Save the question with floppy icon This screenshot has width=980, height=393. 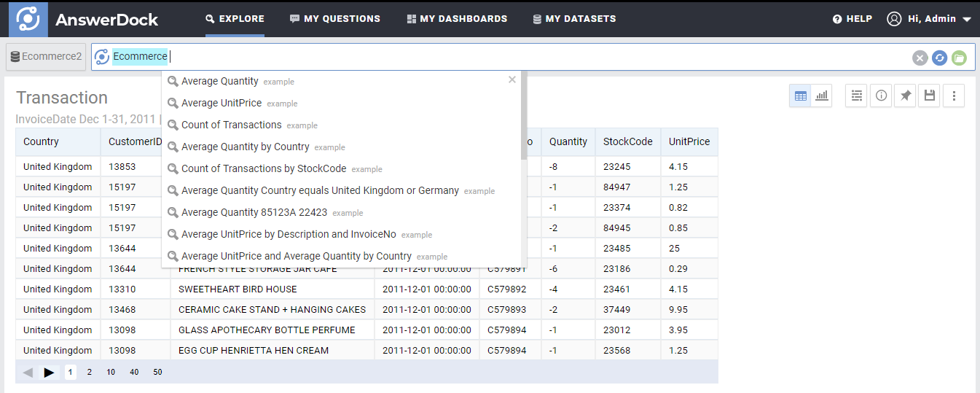(x=929, y=96)
